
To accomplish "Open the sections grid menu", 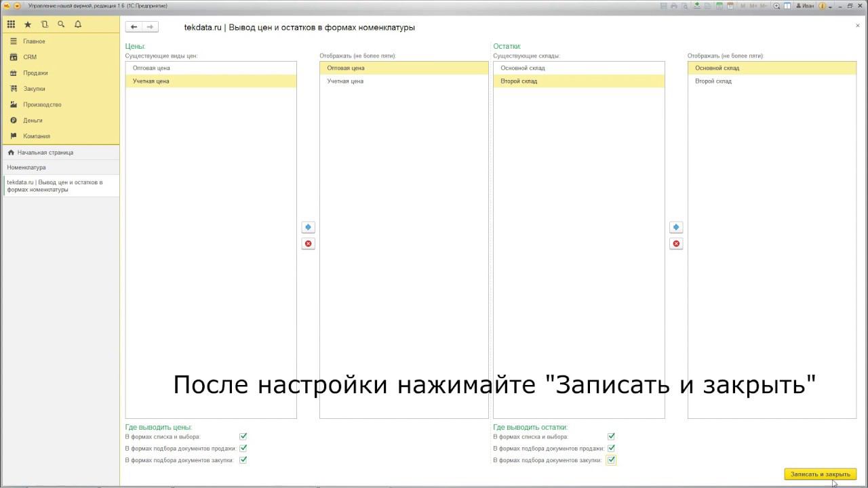I will 11,24.
